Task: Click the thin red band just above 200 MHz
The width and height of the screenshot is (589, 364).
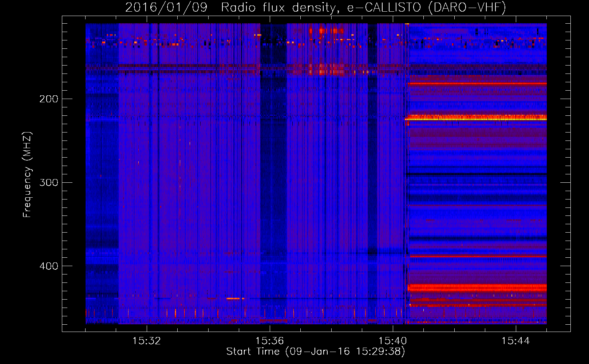Action: [x=477, y=84]
